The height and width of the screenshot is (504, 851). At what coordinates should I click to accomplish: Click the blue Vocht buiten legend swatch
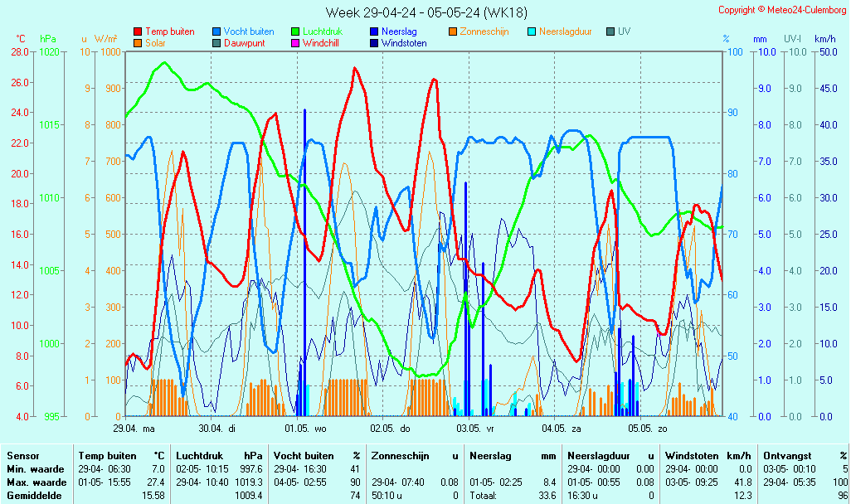coord(216,31)
